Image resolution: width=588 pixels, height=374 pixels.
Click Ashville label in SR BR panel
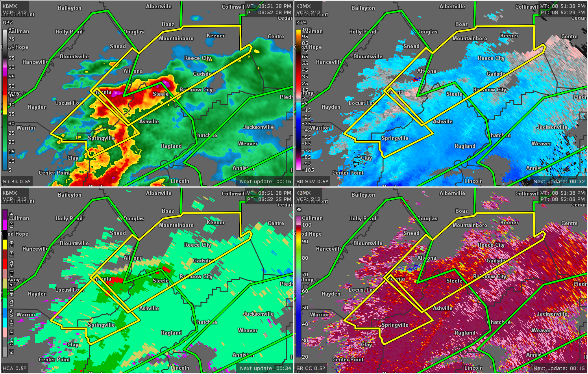point(149,121)
